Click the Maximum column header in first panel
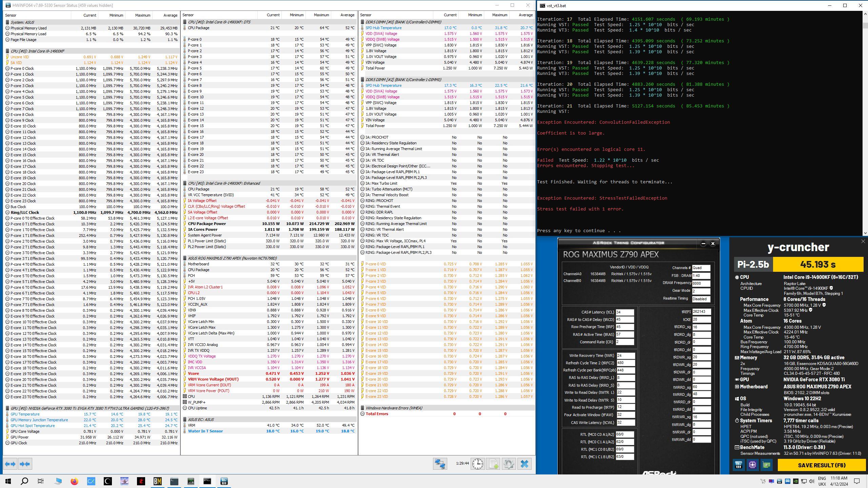This screenshot has width=868, height=488. click(142, 15)
